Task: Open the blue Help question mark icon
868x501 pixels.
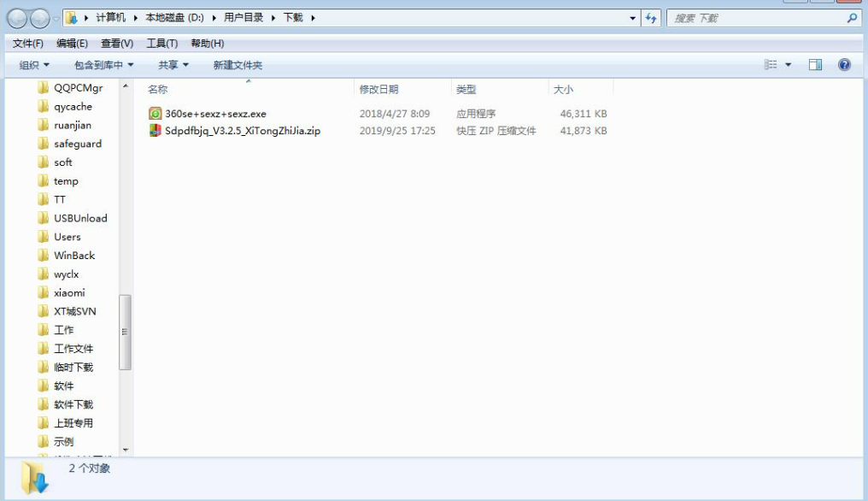Action: (x=844, y=65)
